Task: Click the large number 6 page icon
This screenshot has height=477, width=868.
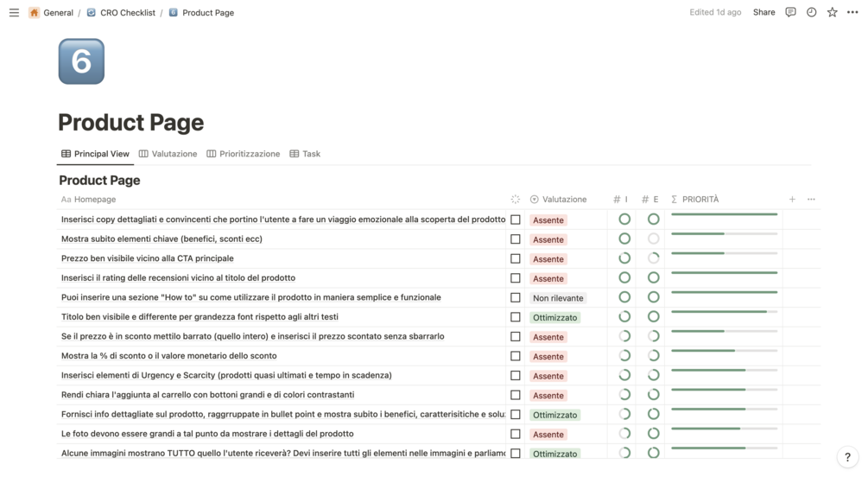Action: (x=81, y=61)
